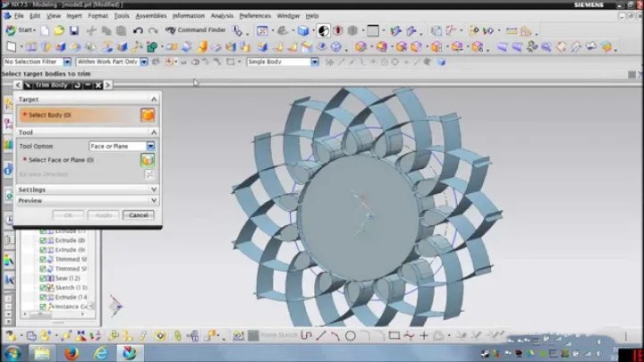Viewport: 644px width, 362px height.
Task: Open the Roles K icon in resource bar
Action: tap(9, 280)
